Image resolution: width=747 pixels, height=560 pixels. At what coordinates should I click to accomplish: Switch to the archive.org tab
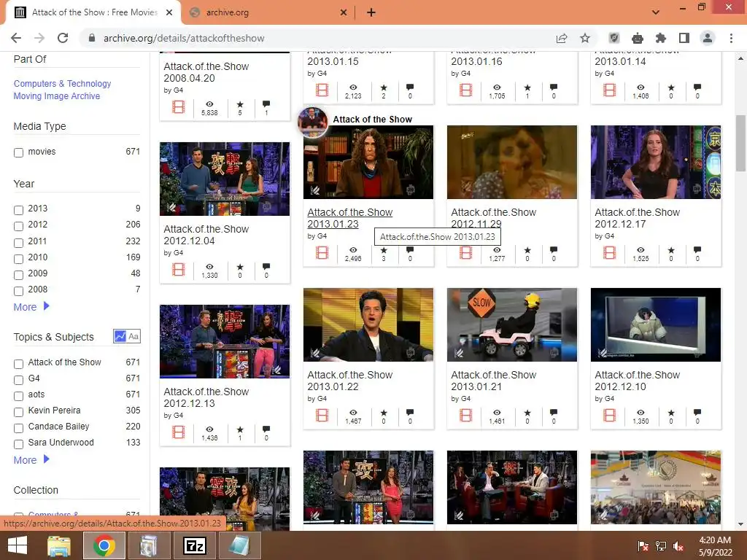coord(269,13)
